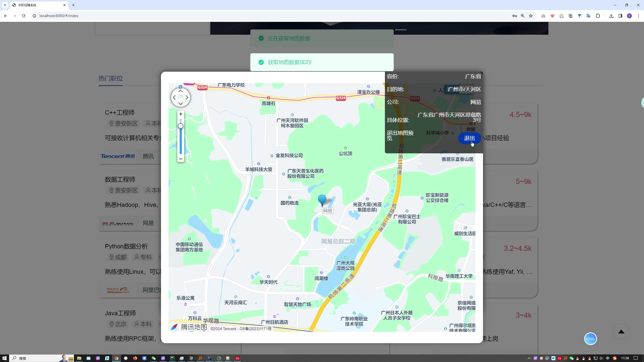Screen dimensions: 644x362
Task: Click the 腾讯地图 logo on the map
Action: click(188, 327)
